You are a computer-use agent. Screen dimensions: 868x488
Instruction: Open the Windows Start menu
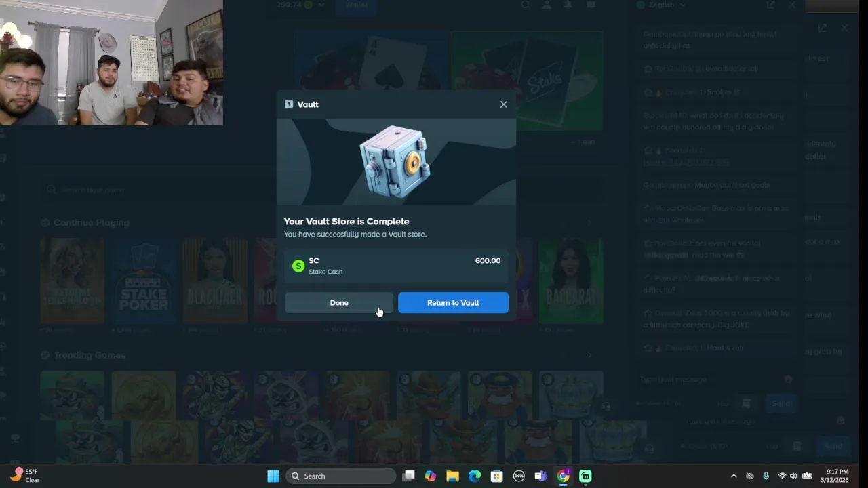pos(273,476)
